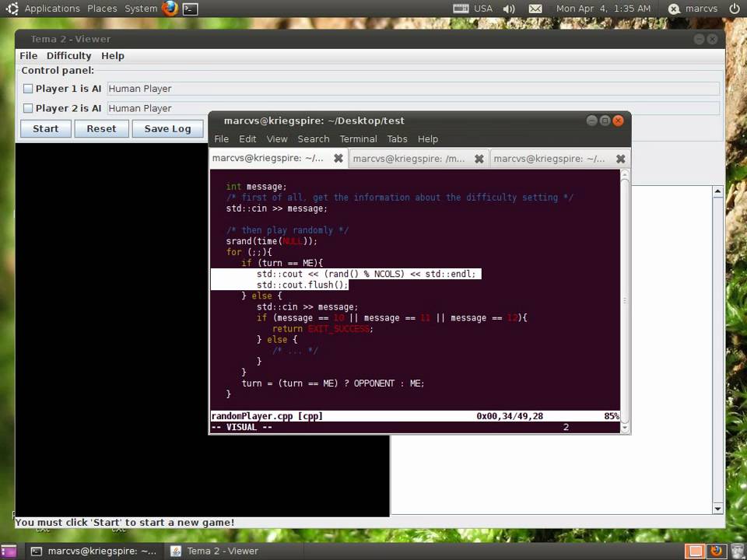
Task: Close the third terminal tab
Action: tap(620, 159)
